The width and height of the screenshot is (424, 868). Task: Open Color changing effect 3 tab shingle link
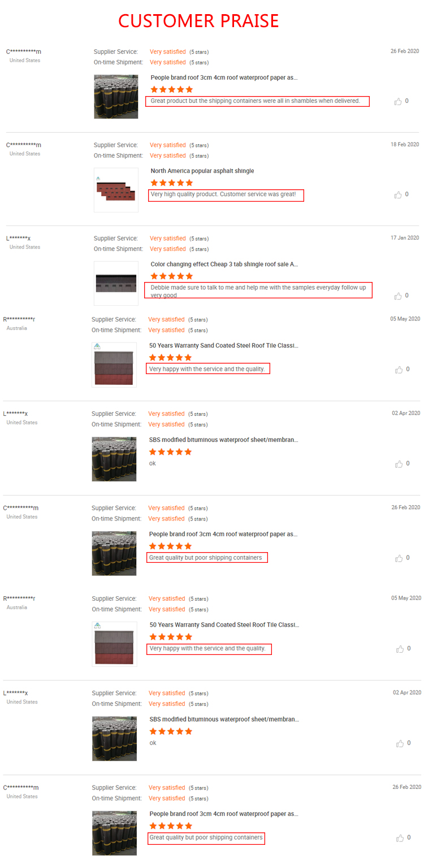click(224, 264)
